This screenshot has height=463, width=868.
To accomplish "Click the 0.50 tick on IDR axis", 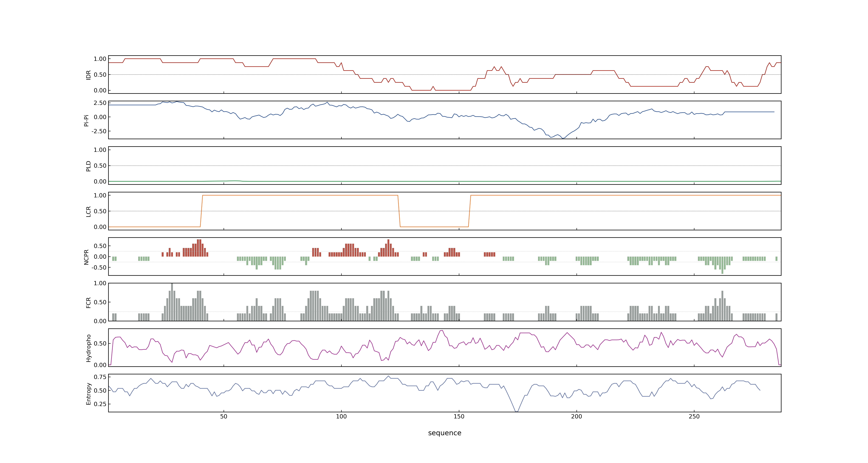I will (100, 75).
